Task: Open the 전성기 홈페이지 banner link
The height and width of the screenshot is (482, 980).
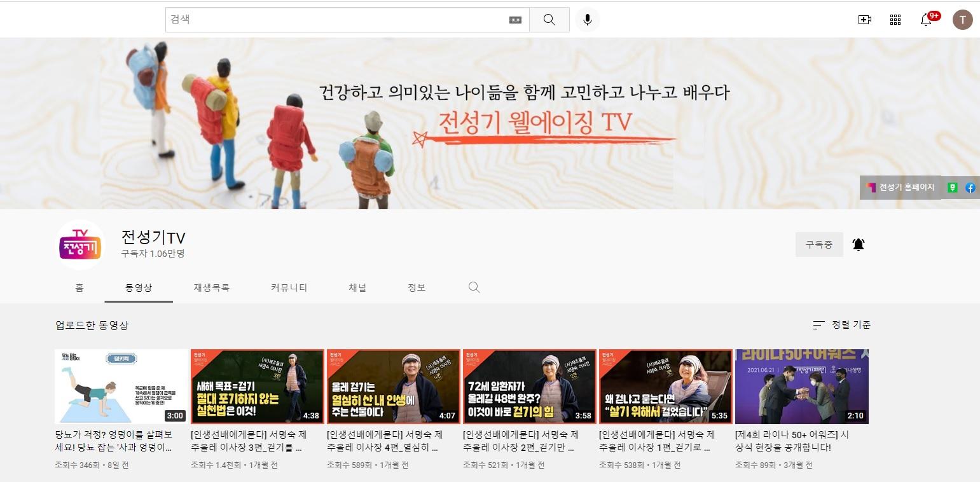Action: (901, 188)
